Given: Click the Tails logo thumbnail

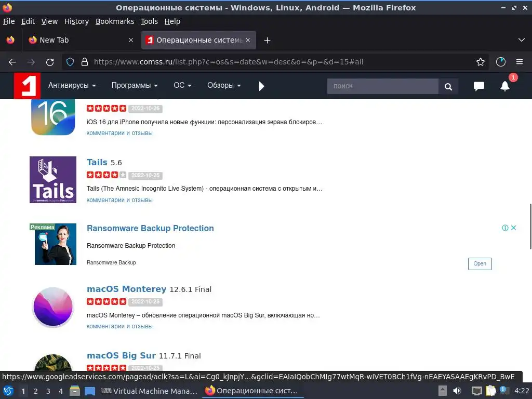Looking at the screenshot, I should coord(53,180).
